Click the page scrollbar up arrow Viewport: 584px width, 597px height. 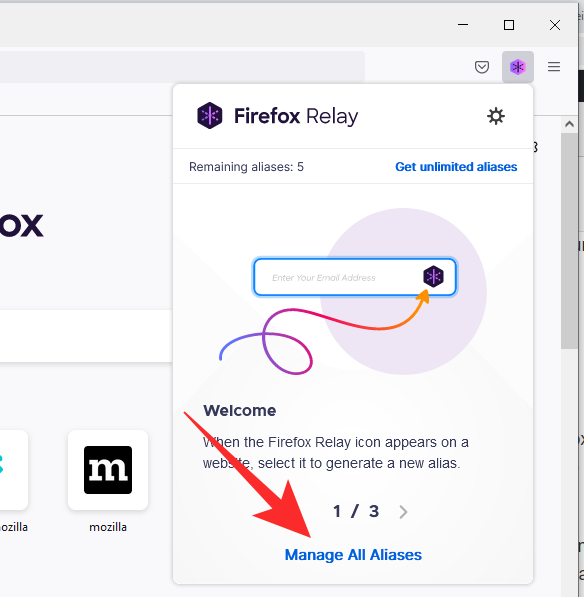click(570, 124)
